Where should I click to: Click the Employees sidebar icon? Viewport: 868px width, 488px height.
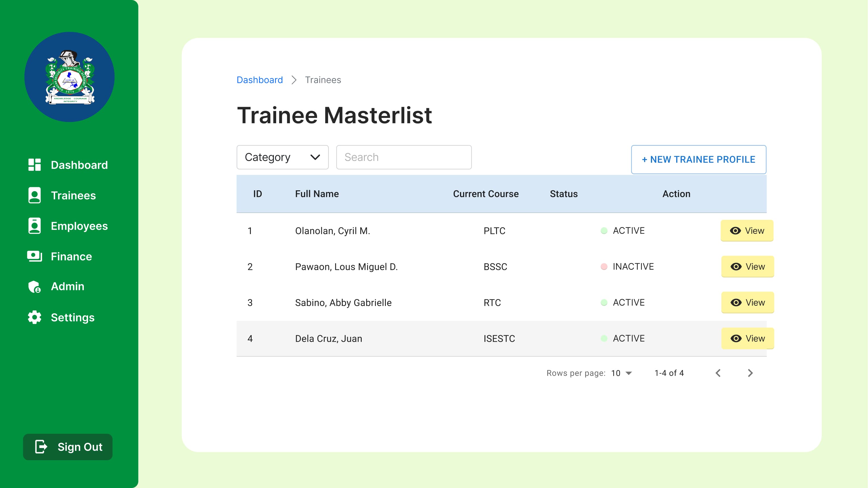35,226
